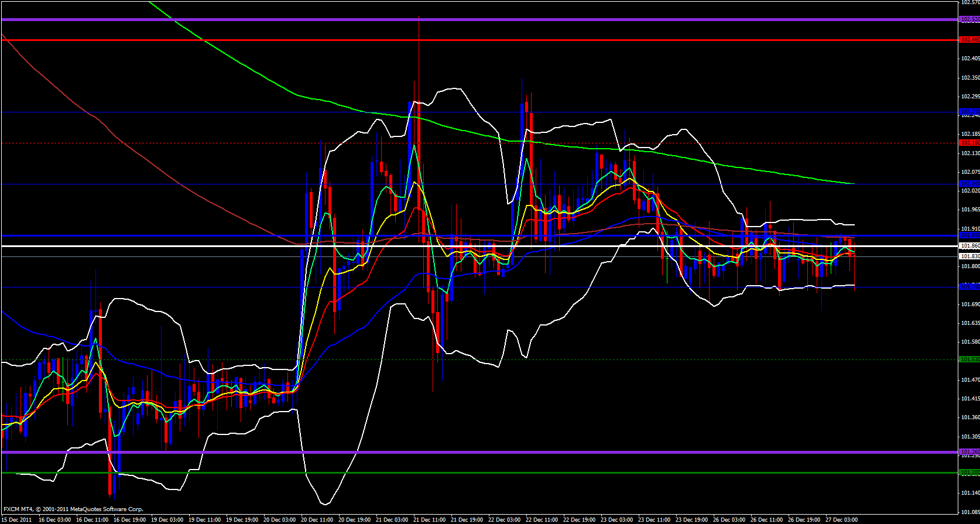
Task: Click the '22 Dec 11:00' time axis label
Action: 542,520
